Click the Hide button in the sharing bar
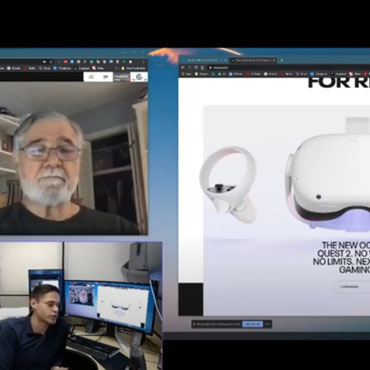Screen dimensions: 370x370 point(268,324)
